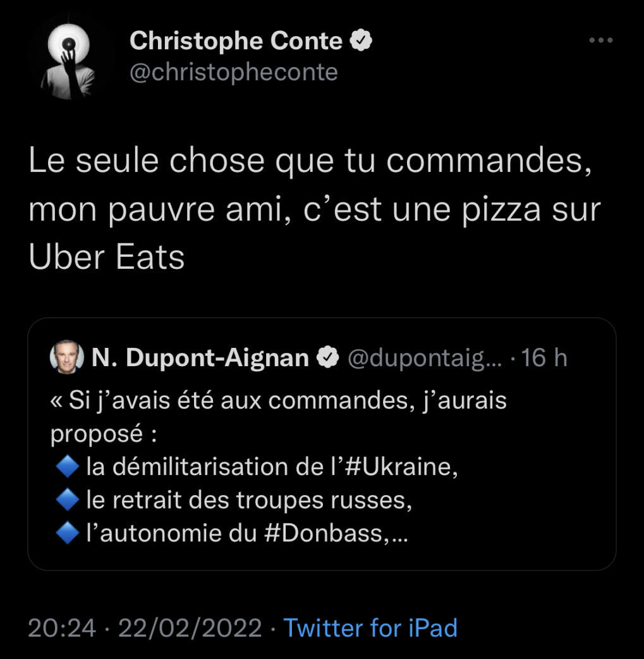The image size is (644, 659).
Task: Open the three-dot more options menu
Action: [600, 41]
